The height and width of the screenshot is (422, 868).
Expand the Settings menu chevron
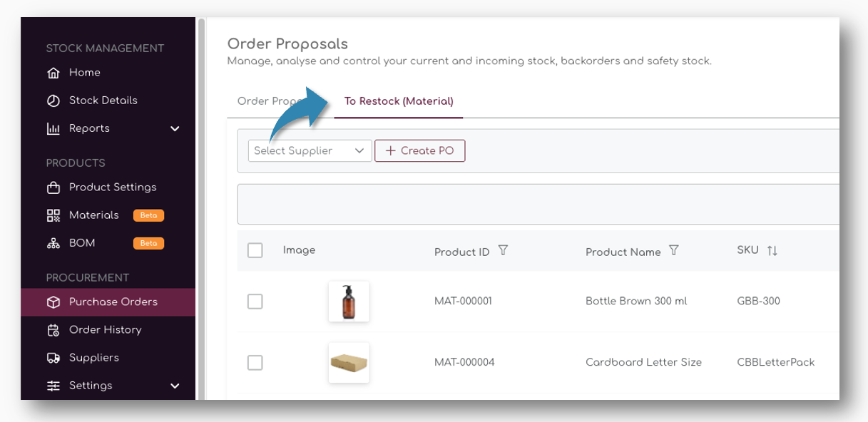click(175, 386)
